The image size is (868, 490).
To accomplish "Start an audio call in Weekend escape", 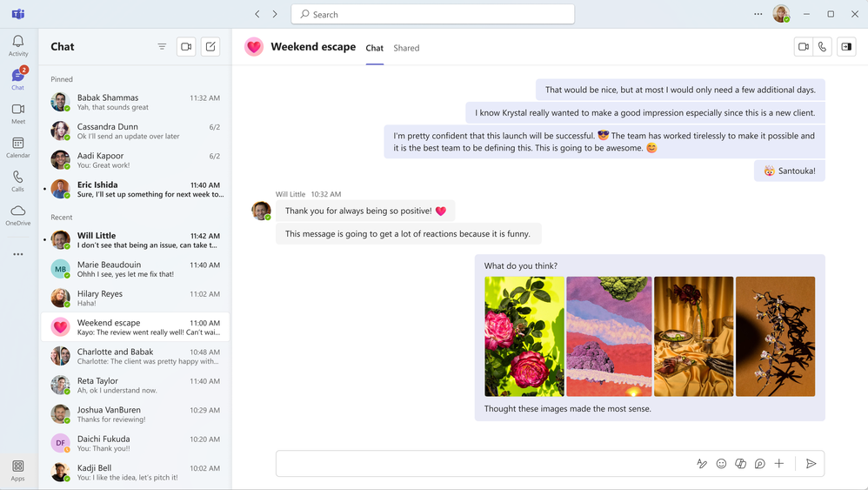I will coord(822,47).
